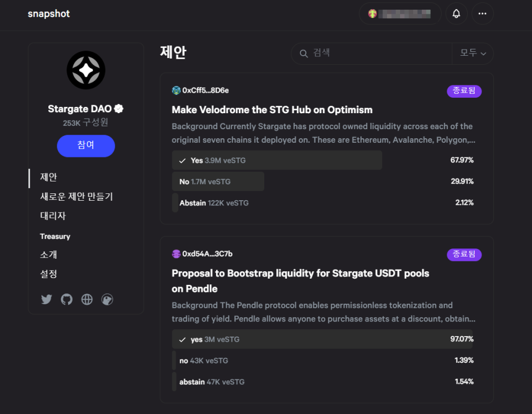Click the 67.97% value
The width and height of the screenshot is (532, 414).
tap(462, 160)
